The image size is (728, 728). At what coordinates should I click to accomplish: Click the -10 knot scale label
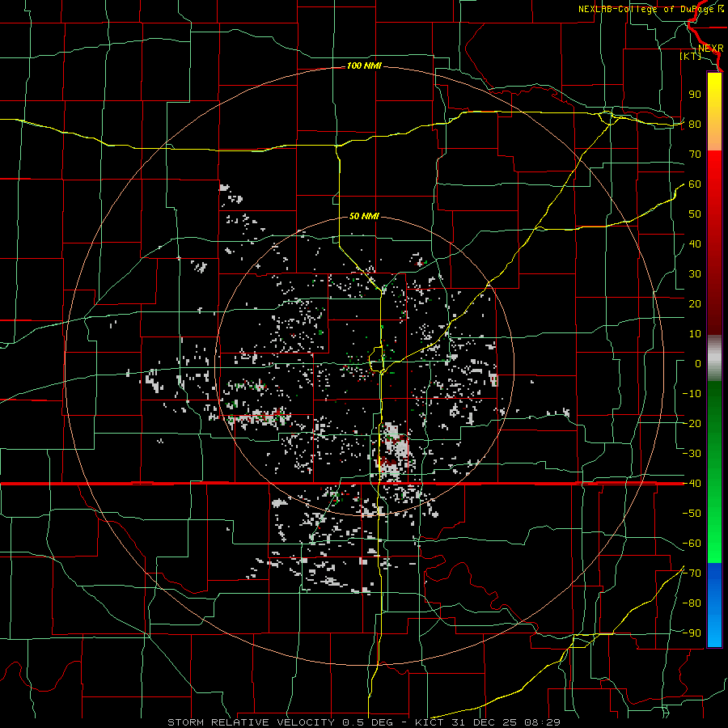[692, 394]
